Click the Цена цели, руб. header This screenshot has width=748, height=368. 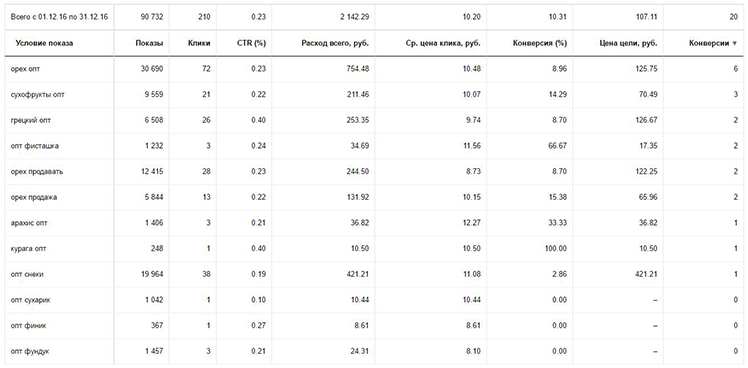point(628,43)
